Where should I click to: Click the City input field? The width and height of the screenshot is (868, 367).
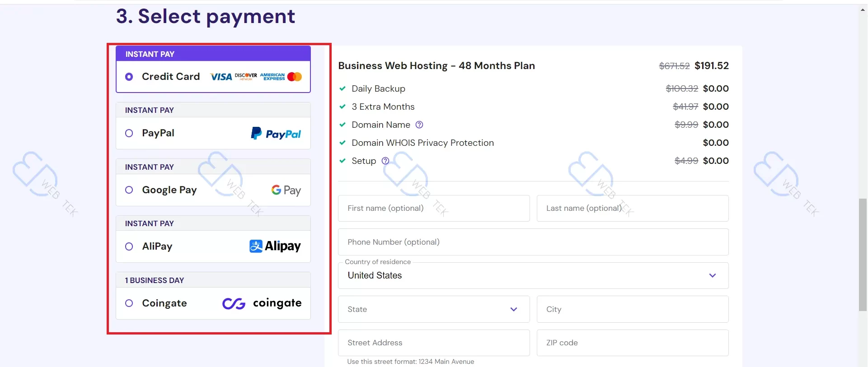pyautogui.click(x=633, y=309)
